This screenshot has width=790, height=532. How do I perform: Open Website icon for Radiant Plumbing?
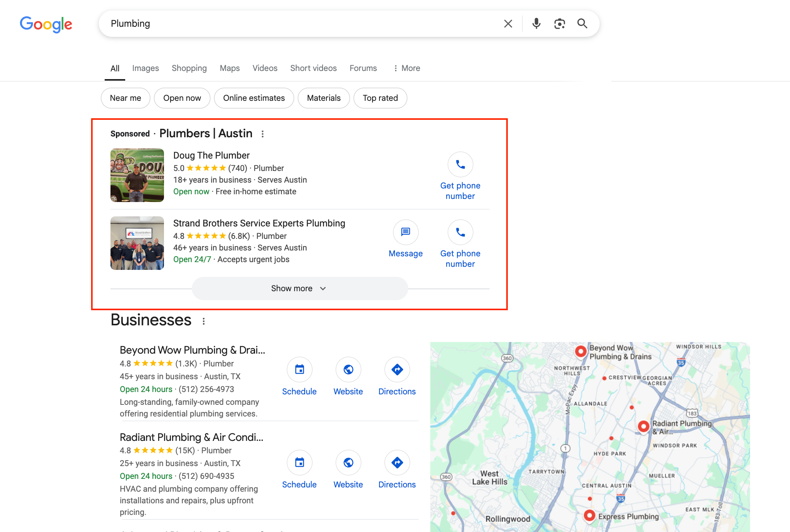348,463
